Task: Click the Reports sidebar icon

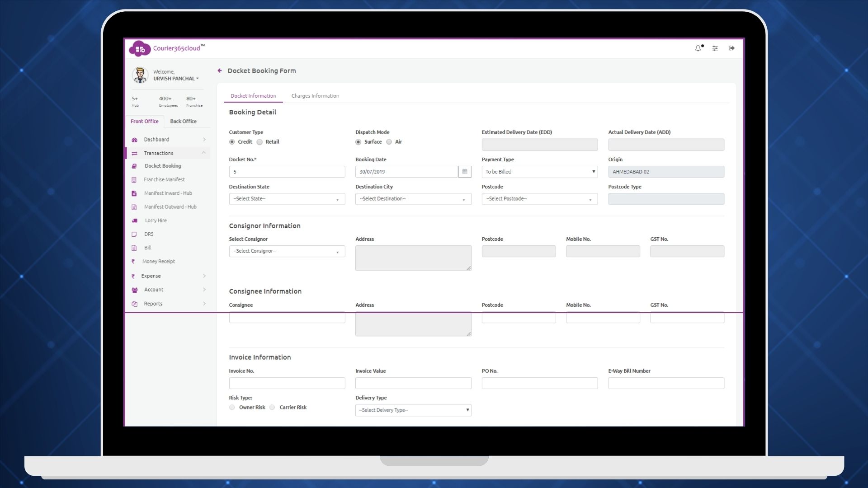Action: pyautogui.click(x=134, y=304)
